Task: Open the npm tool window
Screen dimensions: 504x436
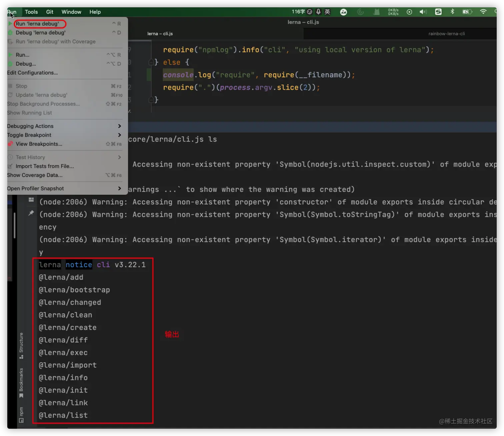Action: [21, 415]
